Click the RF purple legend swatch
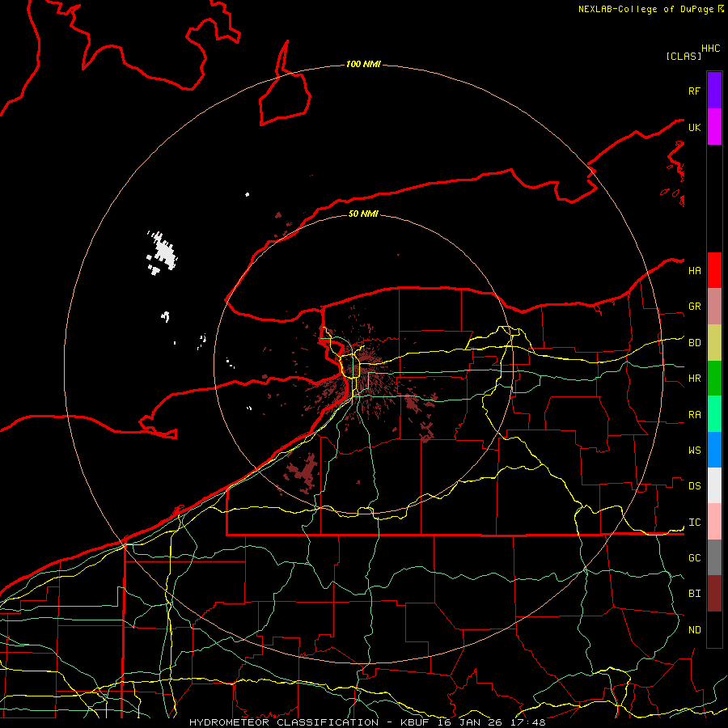 (714, 91)
